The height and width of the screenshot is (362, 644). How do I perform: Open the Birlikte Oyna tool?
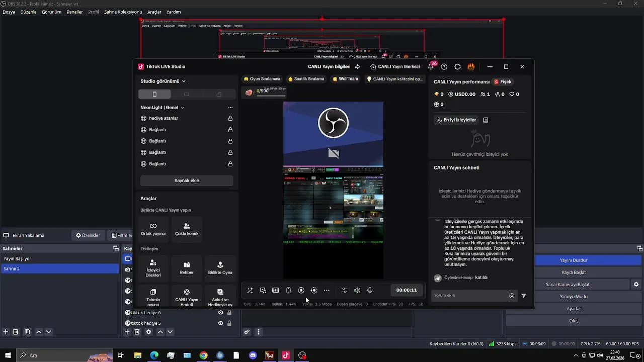(220, 268)
